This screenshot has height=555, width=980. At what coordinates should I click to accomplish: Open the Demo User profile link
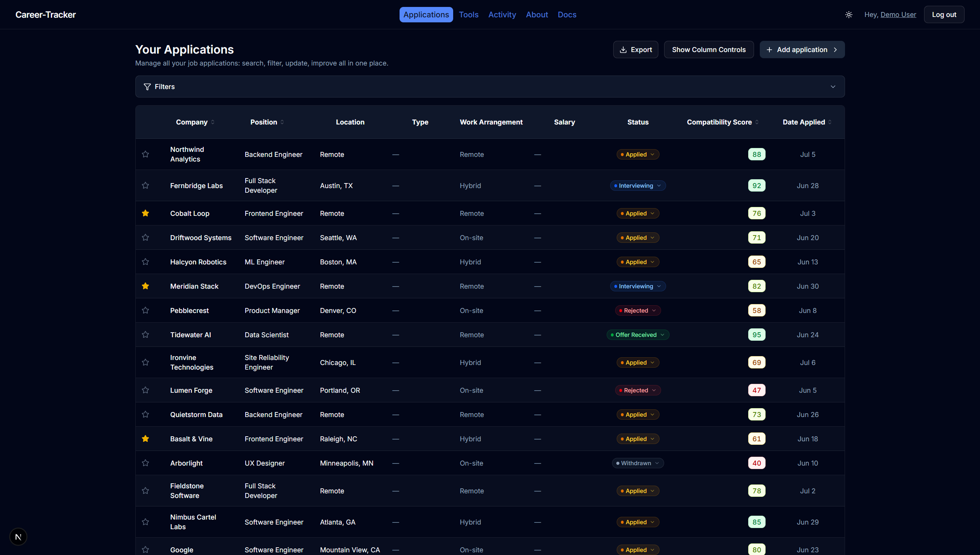[x=898, y=15]
